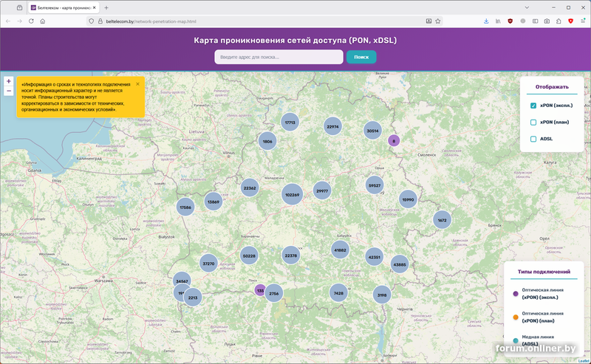Open a new browser tab
The width and height of the screenshot is (591, 364).
point(106,7)
